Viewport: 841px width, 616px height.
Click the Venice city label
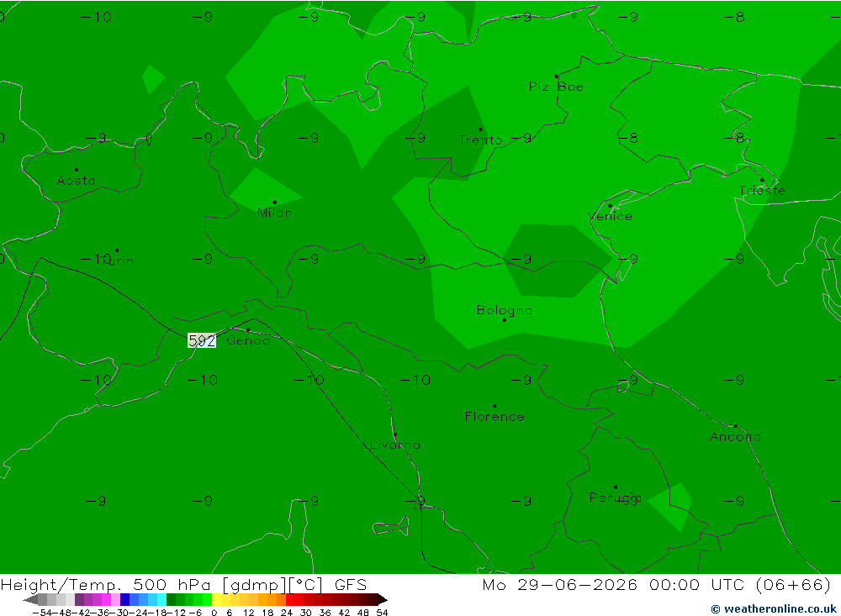pyautogui.click(x=610, y=216)
